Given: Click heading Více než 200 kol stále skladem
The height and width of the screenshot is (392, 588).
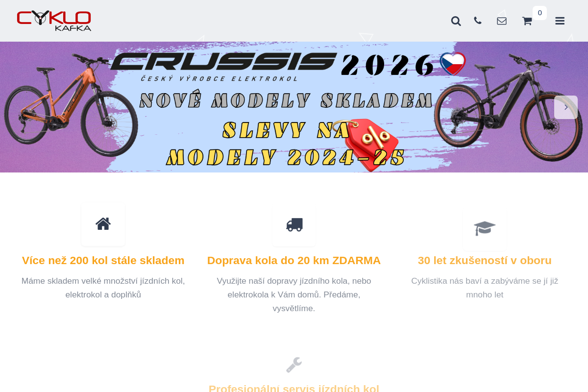Looking at the screenshot, I should point(103,260).
